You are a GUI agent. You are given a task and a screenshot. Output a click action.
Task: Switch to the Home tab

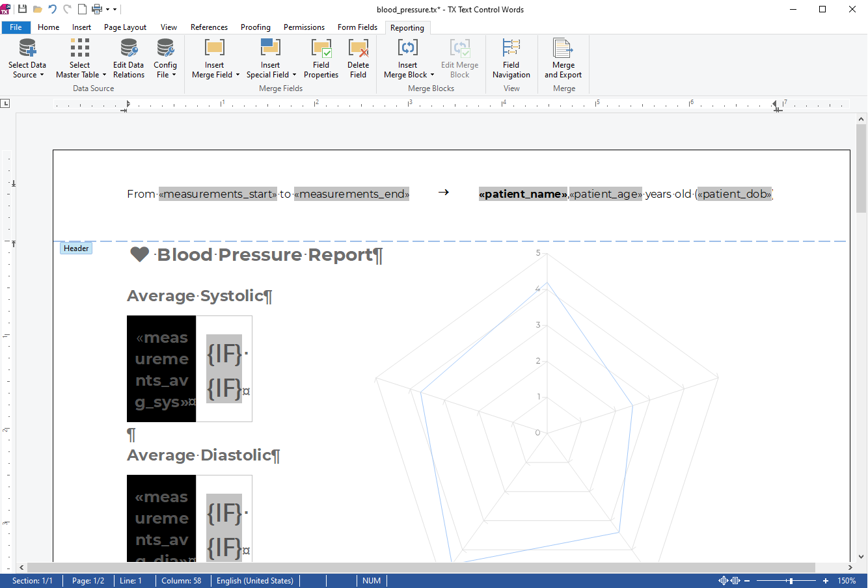pos(49,27)
